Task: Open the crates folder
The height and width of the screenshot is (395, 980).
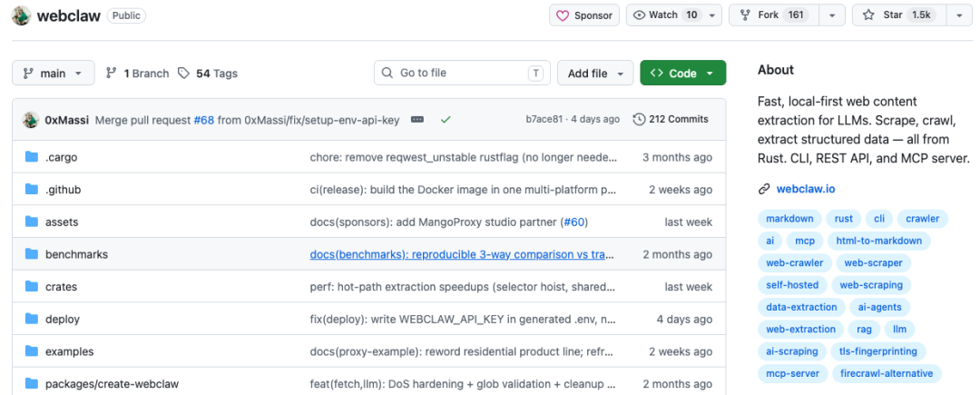Action: pyautogui.click(x=62, y=287)
